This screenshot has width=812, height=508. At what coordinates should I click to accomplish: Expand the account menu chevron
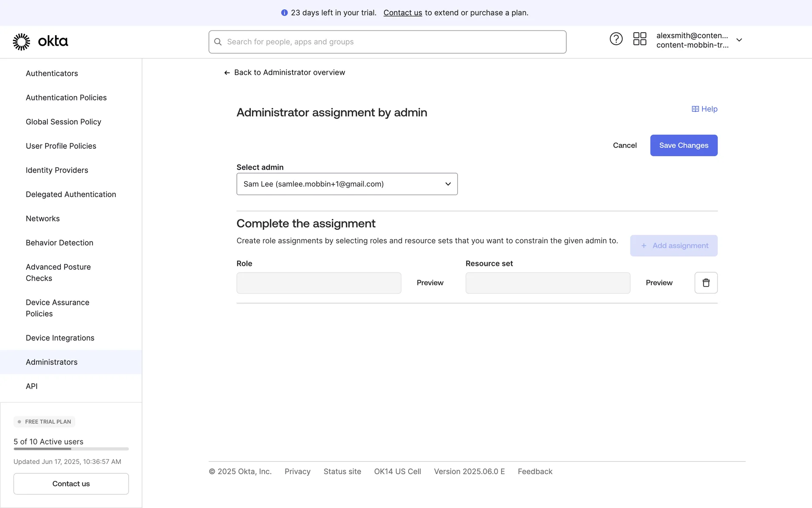point(739,40)
